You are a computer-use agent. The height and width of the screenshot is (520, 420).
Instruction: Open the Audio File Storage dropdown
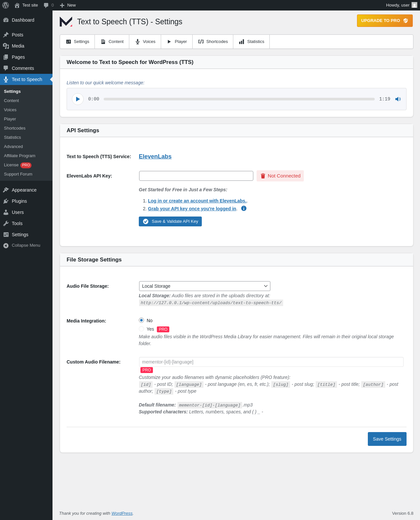point(205,286)
